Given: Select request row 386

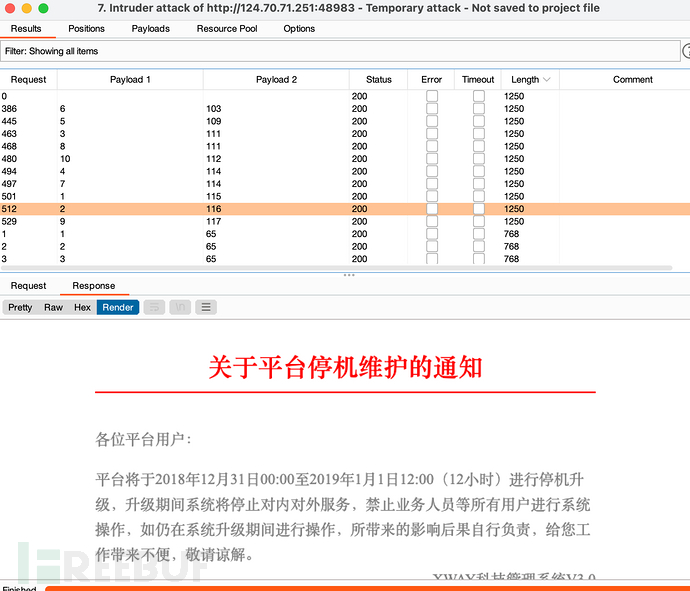Looking at the screenshot, I should coord(345,108).
